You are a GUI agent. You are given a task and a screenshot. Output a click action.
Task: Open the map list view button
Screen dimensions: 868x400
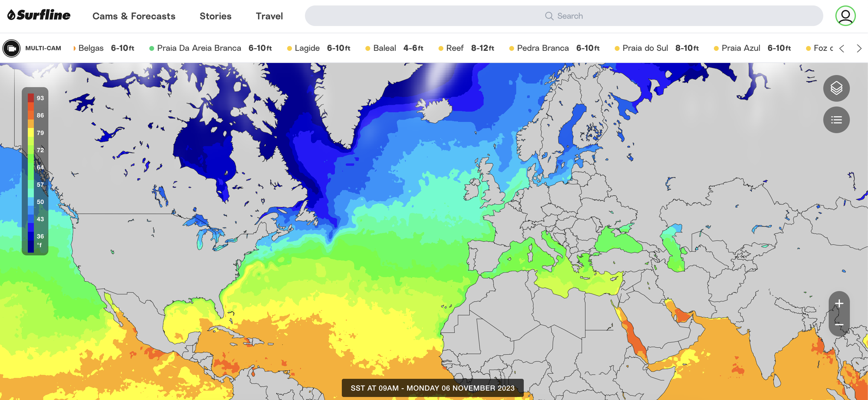click(x=836, y=120)
